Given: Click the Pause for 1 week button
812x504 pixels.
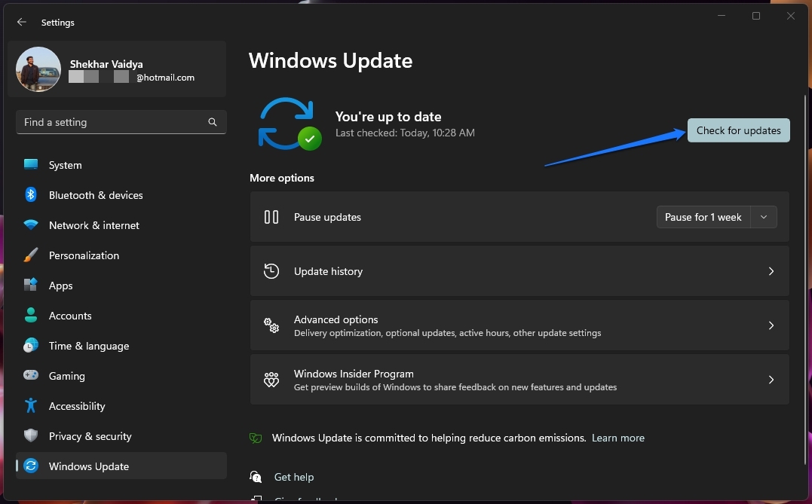Looking at the screenshot, I should pyautogui.click(x=703, y=217).
